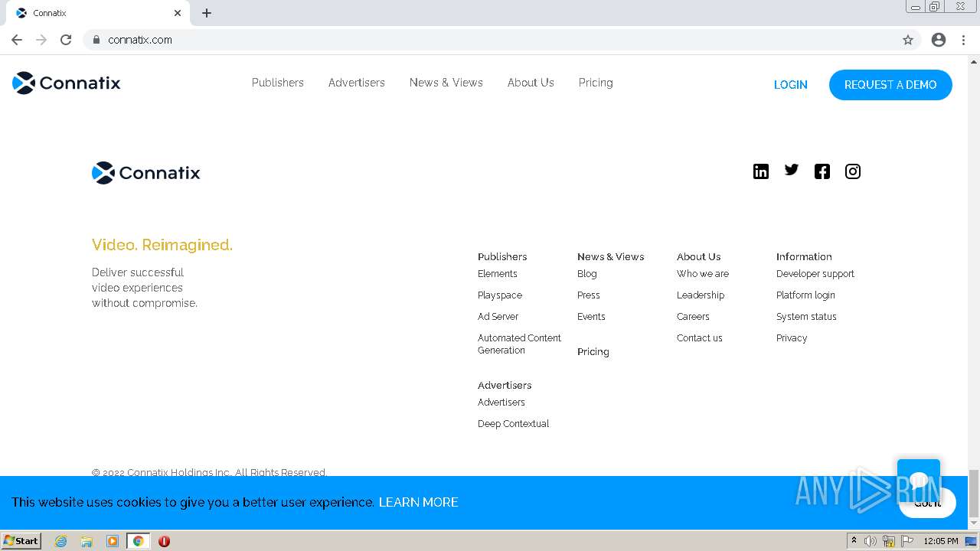Open Publishers navigation menu
This screenshot has width=980, height=551.
(278, 83)
